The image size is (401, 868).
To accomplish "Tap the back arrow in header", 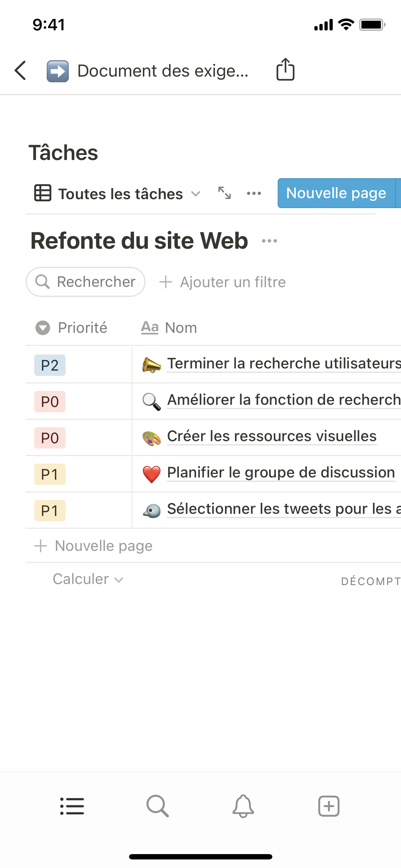I will point(21,71).
